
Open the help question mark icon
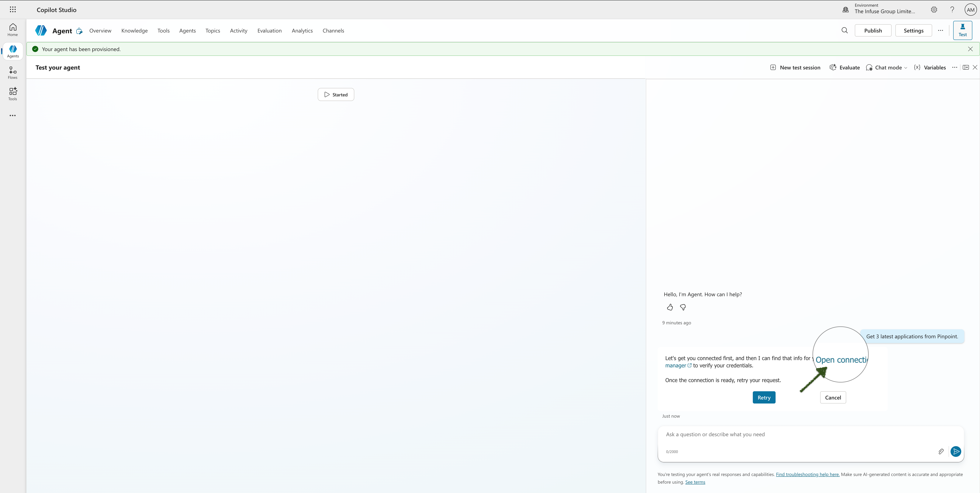click(x=952, y=10)
